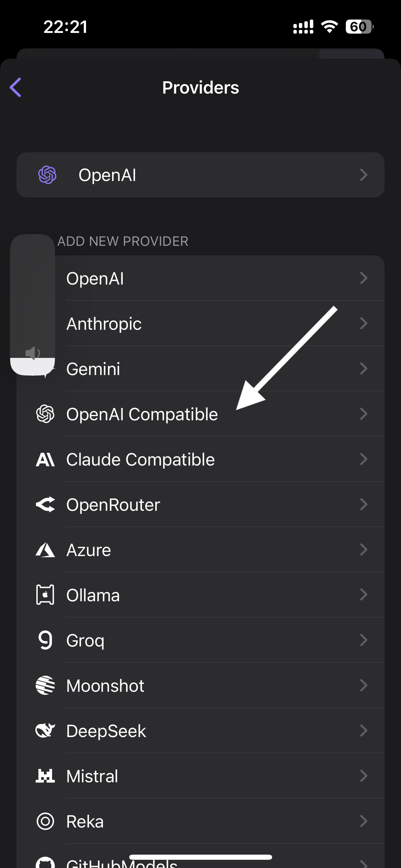Tap the OpenRouter arrows icon
This screenshot has width=401, height=868.
pyautogui.click(x=45, y=505)
